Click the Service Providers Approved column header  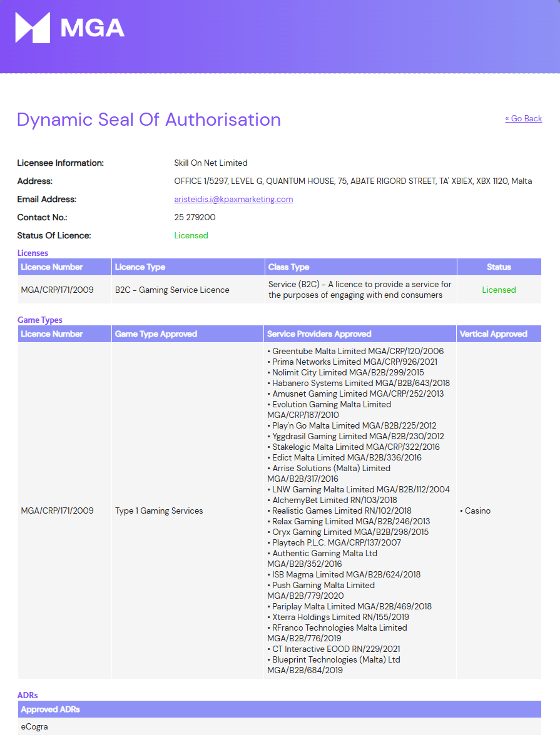319,334
